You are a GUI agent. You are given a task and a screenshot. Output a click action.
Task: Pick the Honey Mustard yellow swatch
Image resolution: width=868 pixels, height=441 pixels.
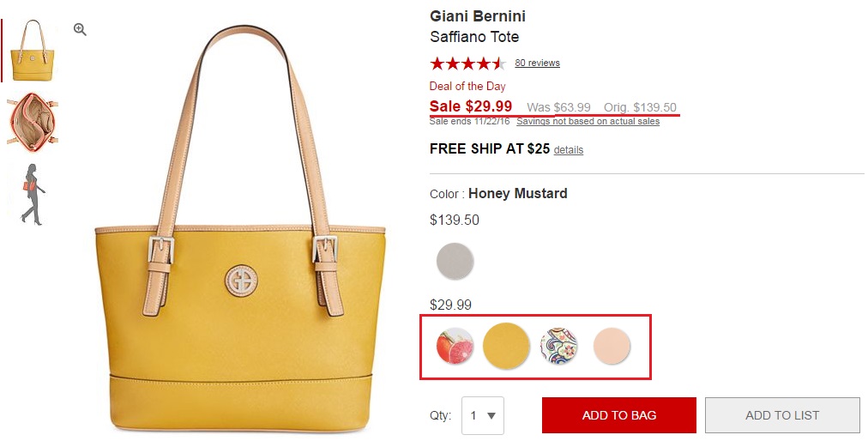(507, 346)
